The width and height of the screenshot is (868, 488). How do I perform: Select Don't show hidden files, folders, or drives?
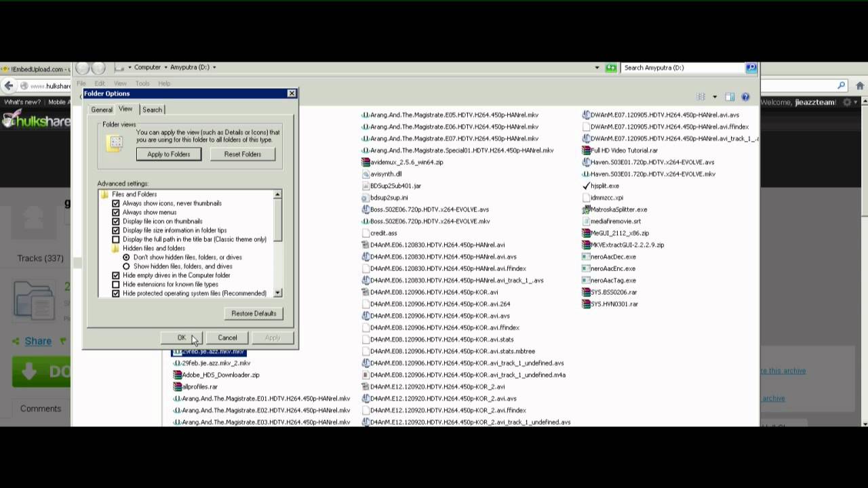click(126, 258)
